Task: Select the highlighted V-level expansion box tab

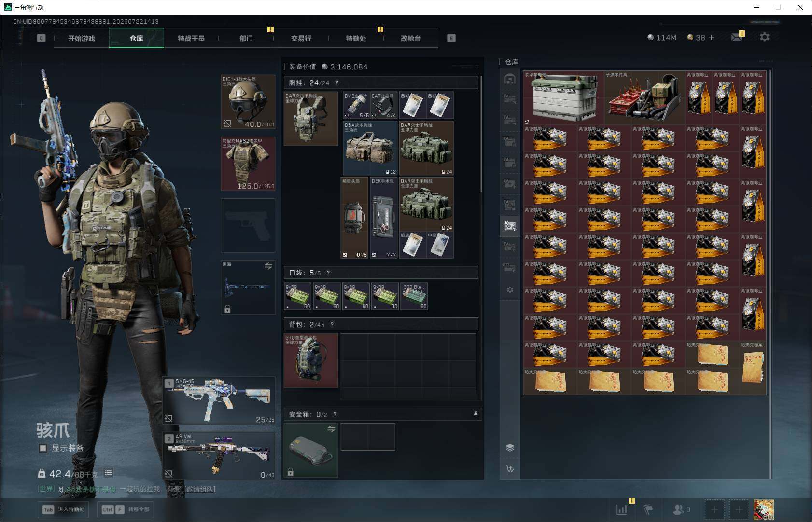Action: click(x=510, y=226)
